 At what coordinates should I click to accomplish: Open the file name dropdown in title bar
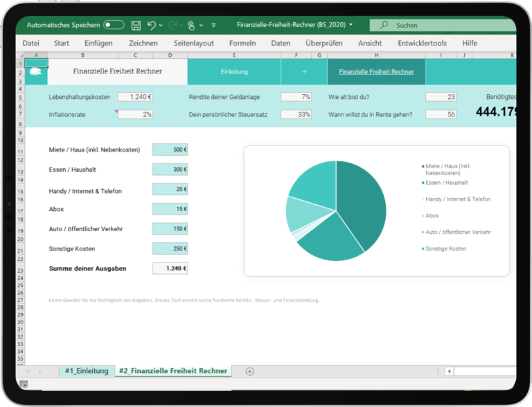(x=351, y=25)
